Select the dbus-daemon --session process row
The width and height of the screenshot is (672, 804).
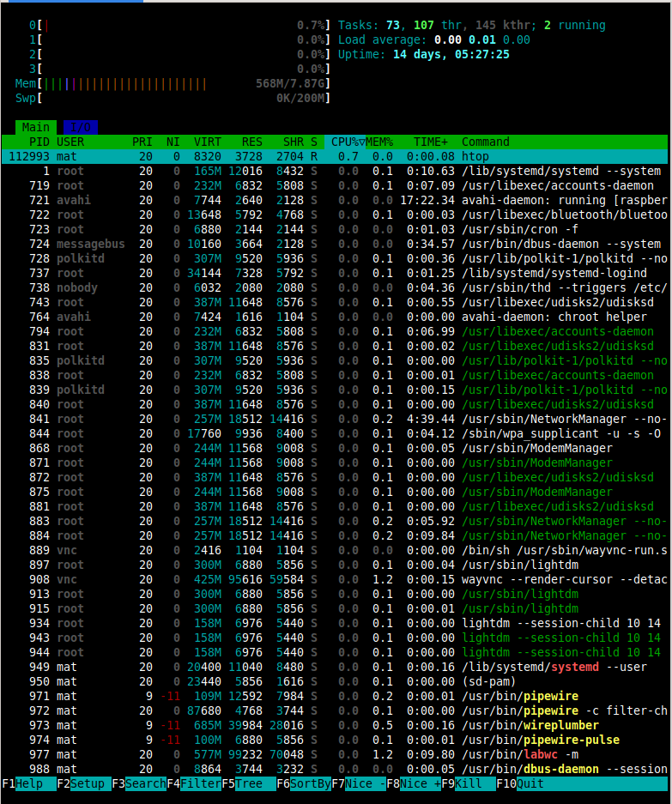coord(335,769)
